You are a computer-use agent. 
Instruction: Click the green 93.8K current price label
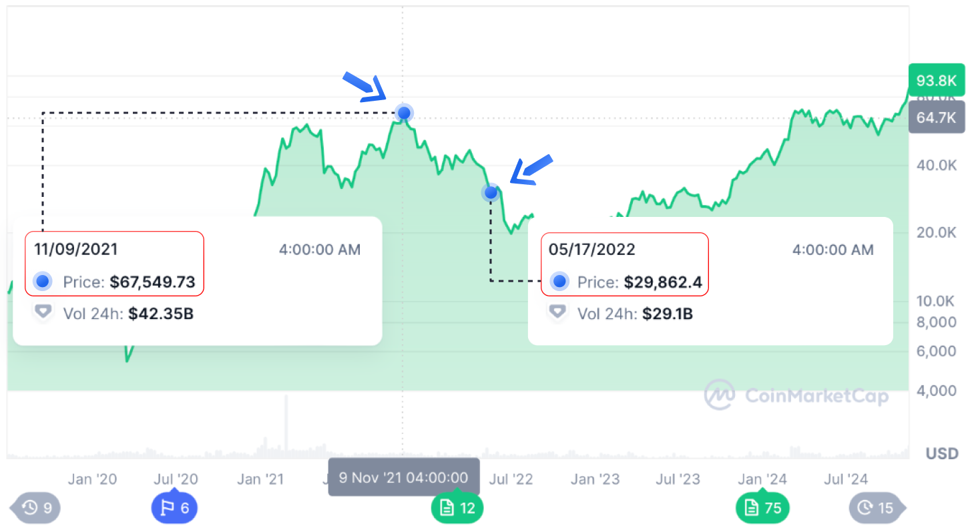click(936, 81)
